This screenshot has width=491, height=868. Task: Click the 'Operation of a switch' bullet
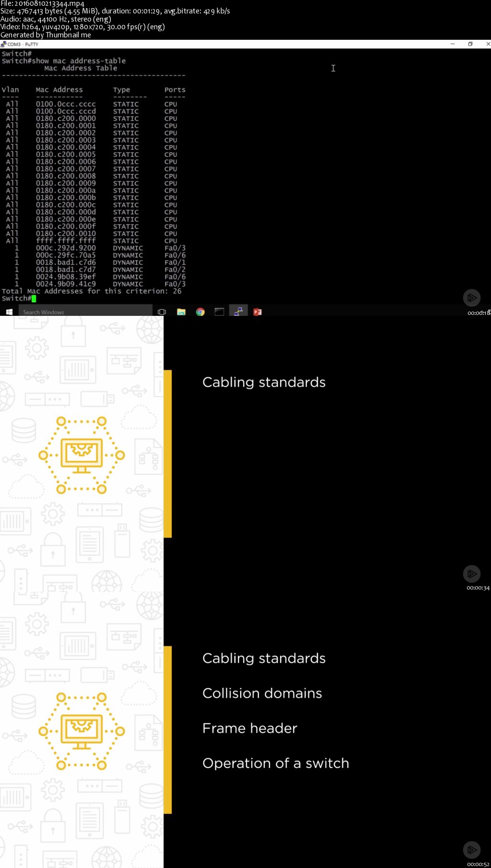pyautogui.click(x=276, y=763)
